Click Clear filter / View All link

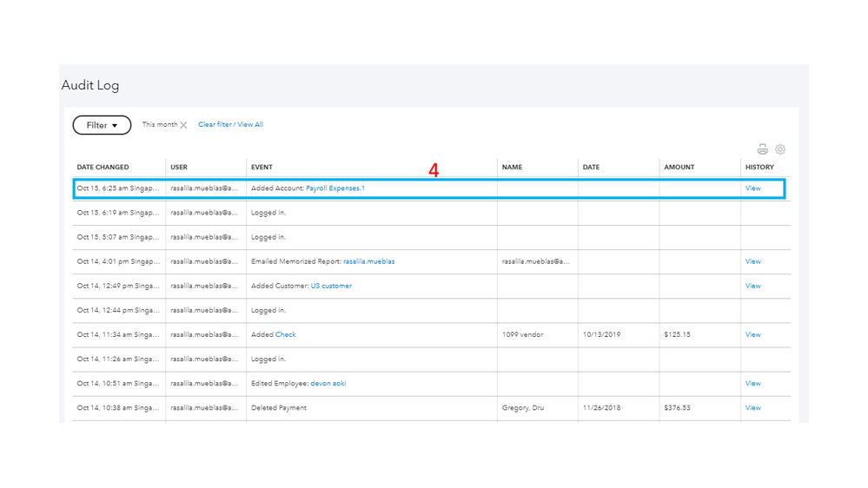tap(230, 124)
